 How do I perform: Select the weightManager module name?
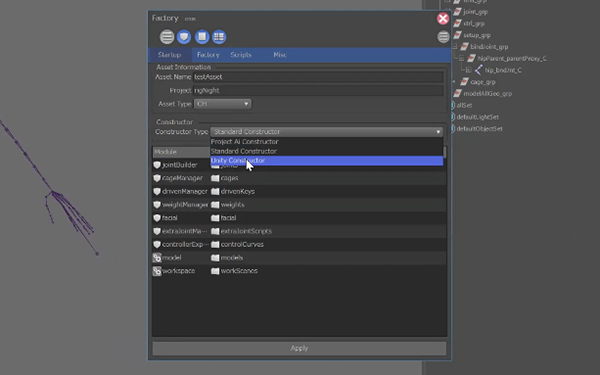click(185, 205)
